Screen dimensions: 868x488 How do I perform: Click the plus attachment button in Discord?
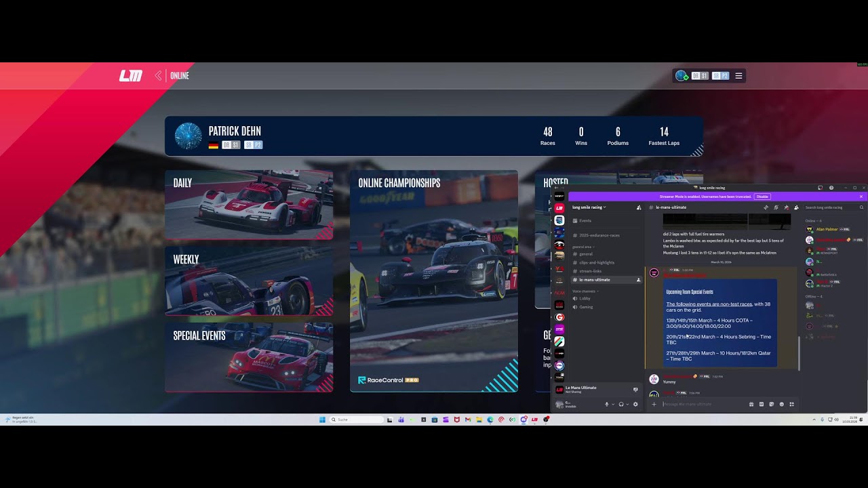click(654, 404)
